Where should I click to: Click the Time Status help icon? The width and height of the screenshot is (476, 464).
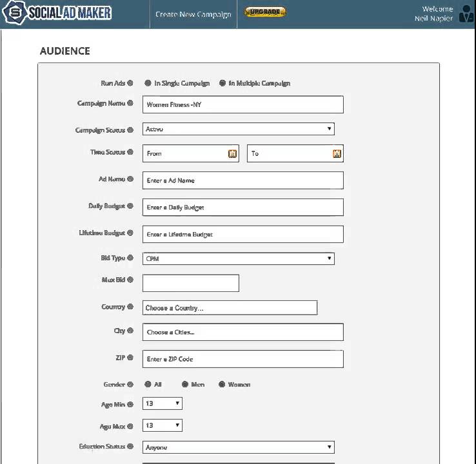(130, 152)
